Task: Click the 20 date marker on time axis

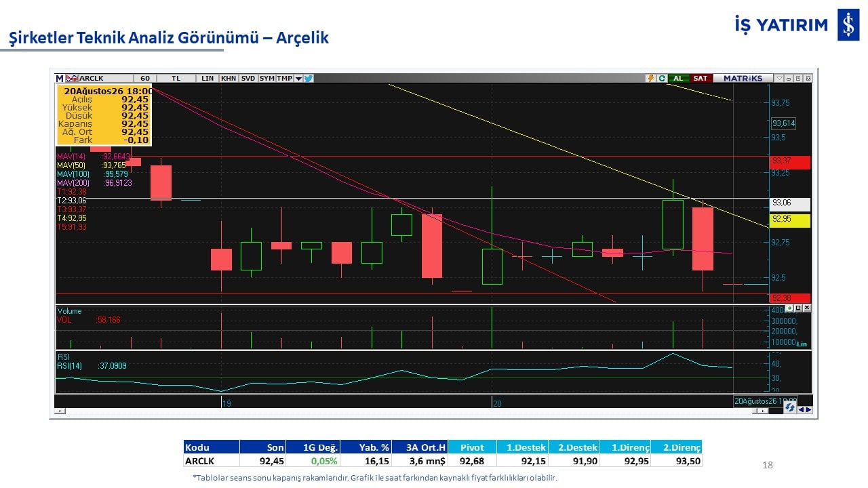Action: pos(497,403)
